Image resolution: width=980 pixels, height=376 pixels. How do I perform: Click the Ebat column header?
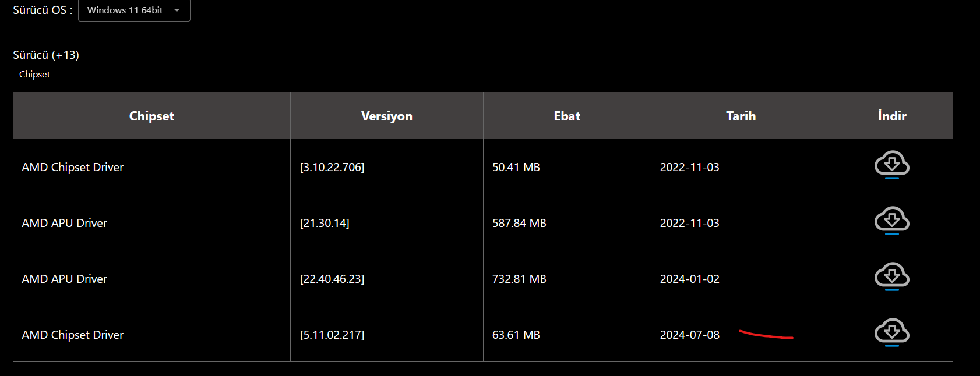567,116
